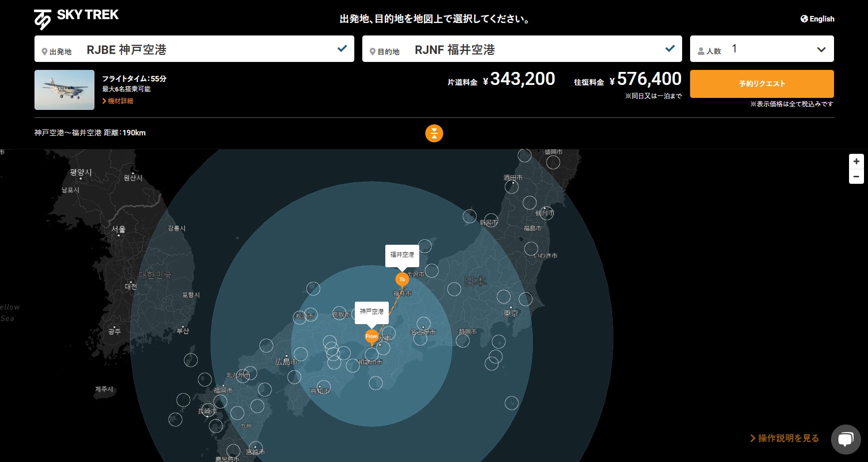The height and width of the screenshot is (462, 868).
Task: Click the aircraft thumbnail photo
Action: click(64, 90)
